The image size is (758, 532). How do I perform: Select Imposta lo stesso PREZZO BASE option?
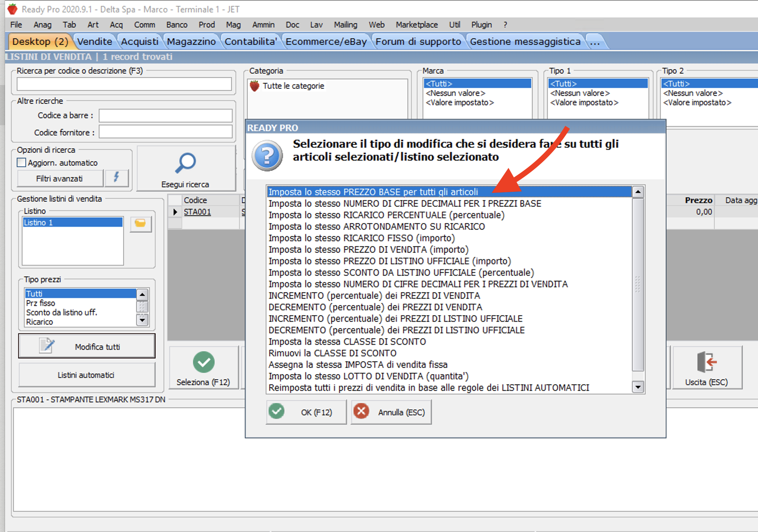(449, 192)
